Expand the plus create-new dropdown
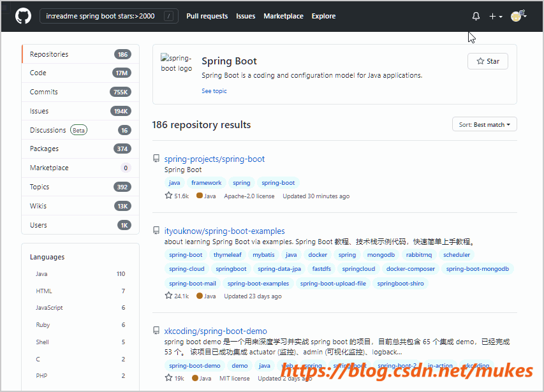 pos(496,17)
